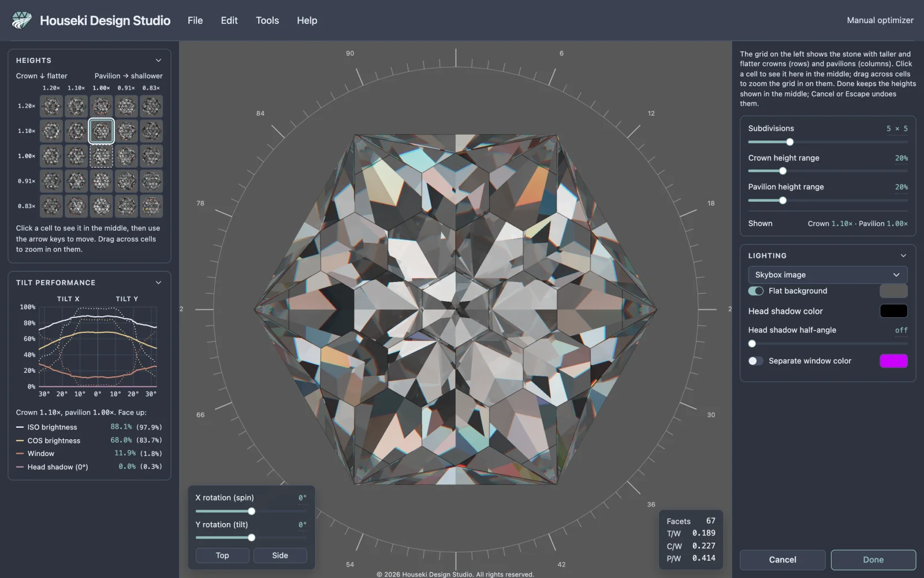Image resolution: width=924 pixels, height=578 pixels.
Task: Adjust the Subdivisions slider
Action: pyautogui.click(x=828, y=142)
